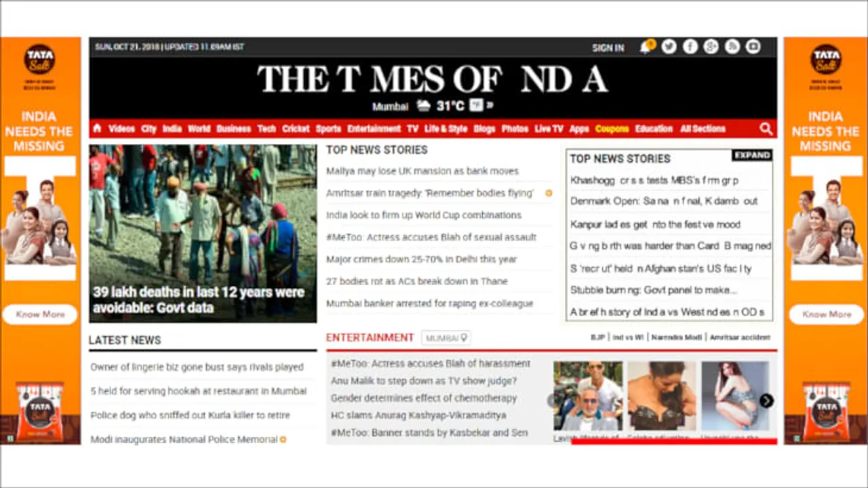Image resolution: width=868 pixels, height=488 pixels.
Task: Open the Education section
Action: [x=654, y=128]
